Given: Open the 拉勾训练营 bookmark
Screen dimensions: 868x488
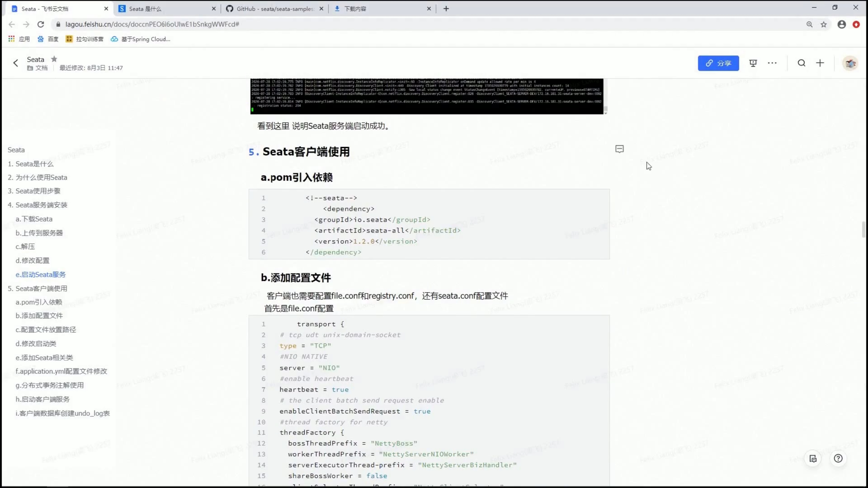Looking at the screenshot, I should coord(84,39).
